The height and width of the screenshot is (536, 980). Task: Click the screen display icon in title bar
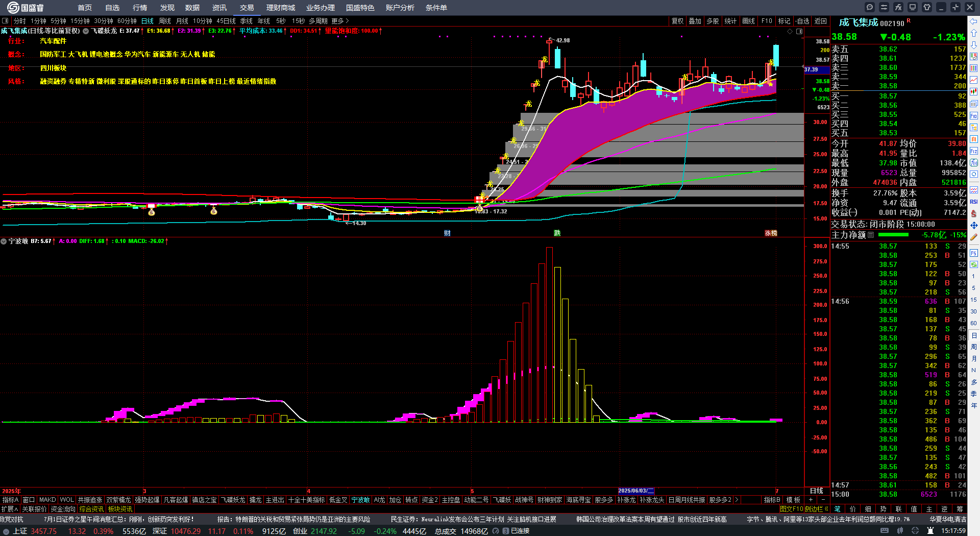pyautogui.click(x=913, y=7)
